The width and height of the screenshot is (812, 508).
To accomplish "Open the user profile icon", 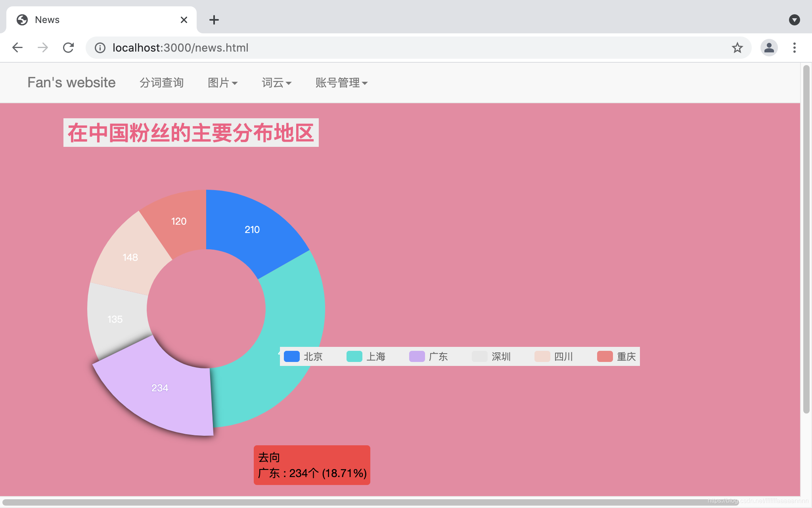I will pyautogui.click(x=769, y=48).
